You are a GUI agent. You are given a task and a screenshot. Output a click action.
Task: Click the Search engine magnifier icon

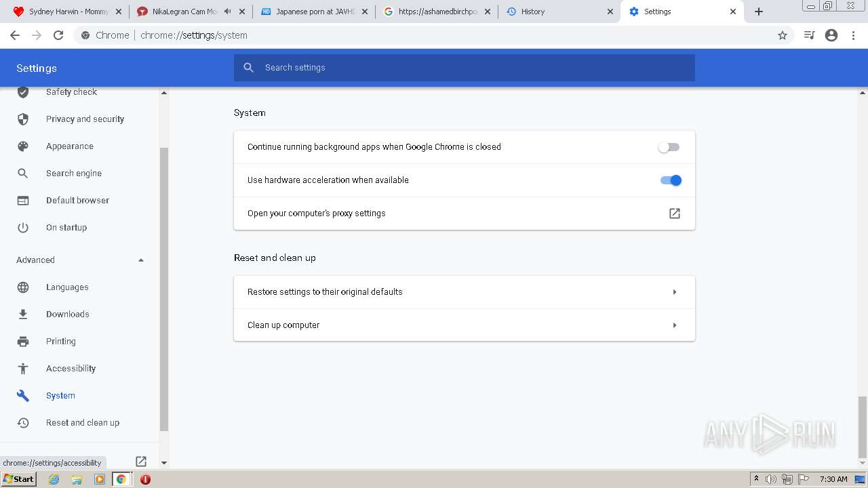pyautogui.click(x=23, y=174)
